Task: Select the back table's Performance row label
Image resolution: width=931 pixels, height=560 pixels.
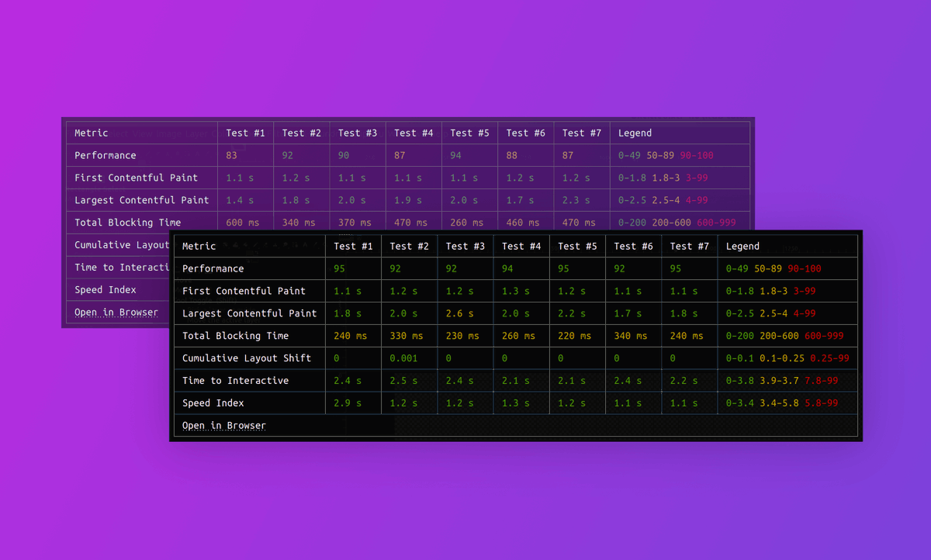Action: click(x=106, y=155)
